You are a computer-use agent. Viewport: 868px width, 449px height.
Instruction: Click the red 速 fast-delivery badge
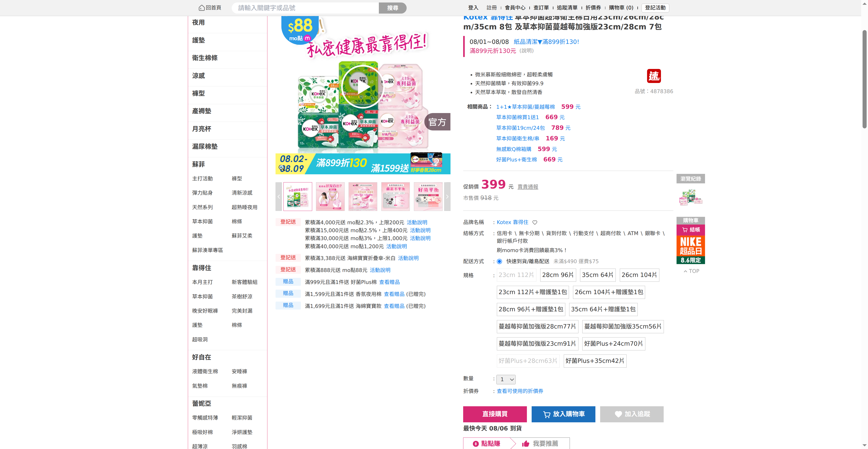pyautogui.click(x=654, y=76)
